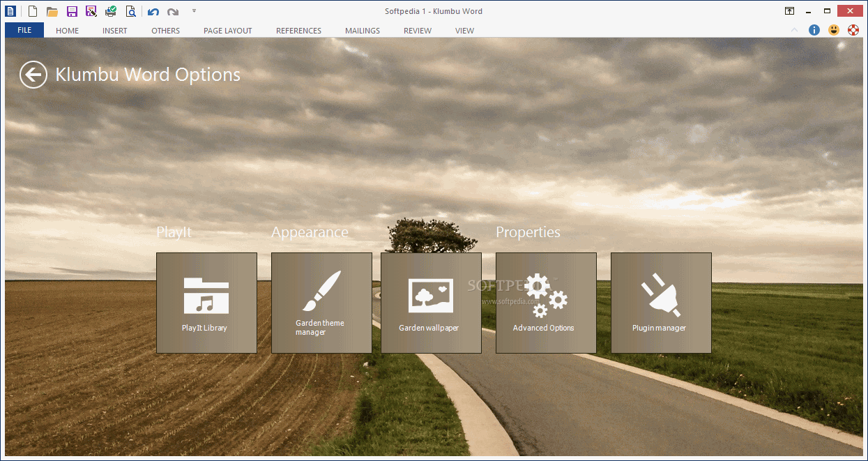Open the Advanced Options tile
The height and width of the screenshot is (461, 868).
coord(546,303)
